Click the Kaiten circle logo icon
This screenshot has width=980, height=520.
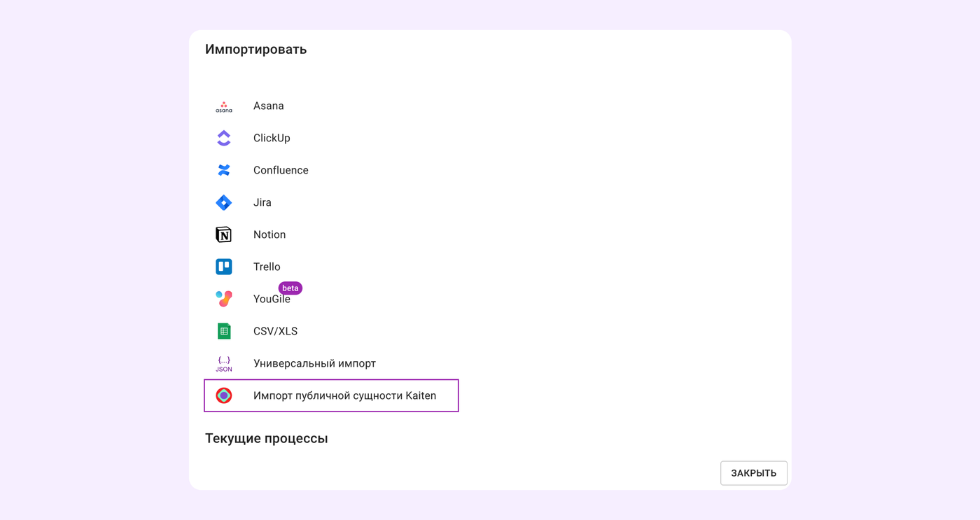click(x=224, y=396)
